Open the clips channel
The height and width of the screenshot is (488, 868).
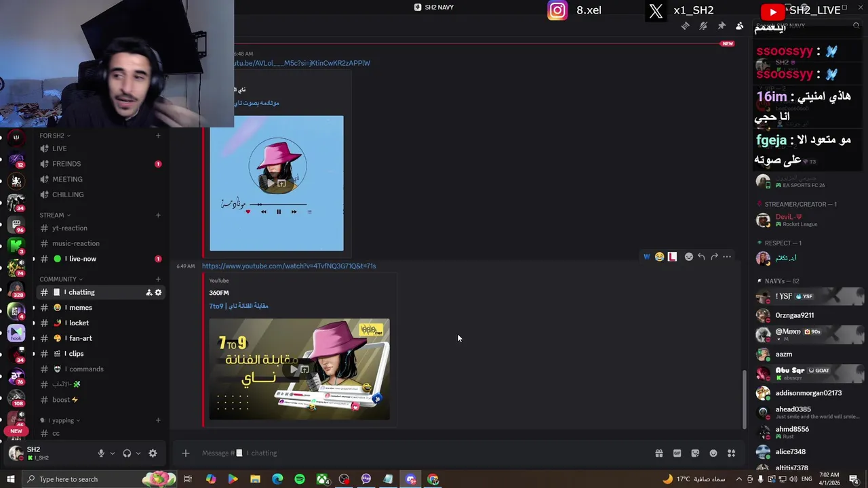pos(100,354)
